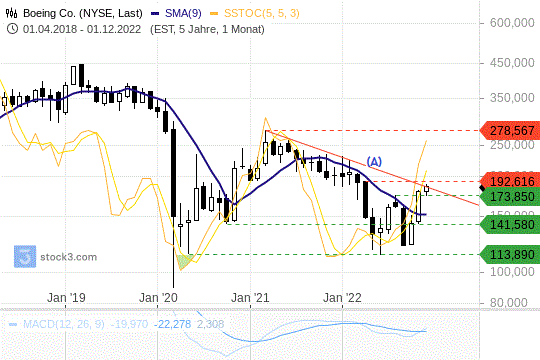Image resolution: width=540 pixels, height=360 pixels.
Task: Click the dark blue SMA(9) legend swatch
Action: click(x=155, y=13)
